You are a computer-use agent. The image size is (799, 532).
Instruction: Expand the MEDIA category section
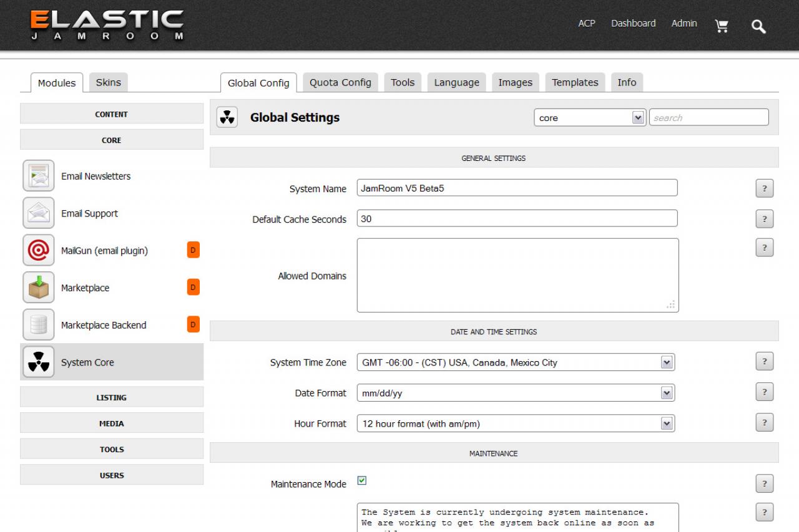(112, 423)
